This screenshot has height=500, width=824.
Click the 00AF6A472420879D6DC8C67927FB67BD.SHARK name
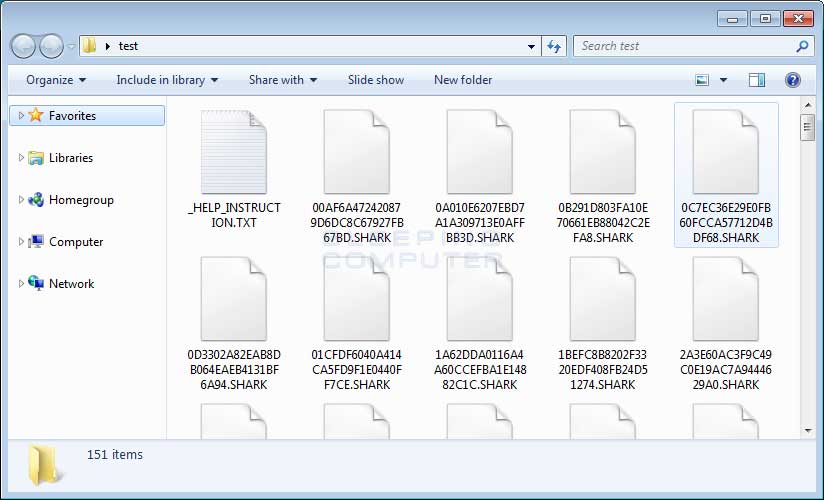point(357,223)
